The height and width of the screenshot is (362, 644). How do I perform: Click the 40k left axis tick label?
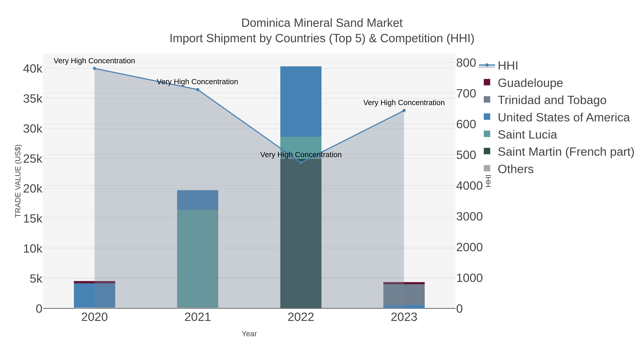pos(33,69)
